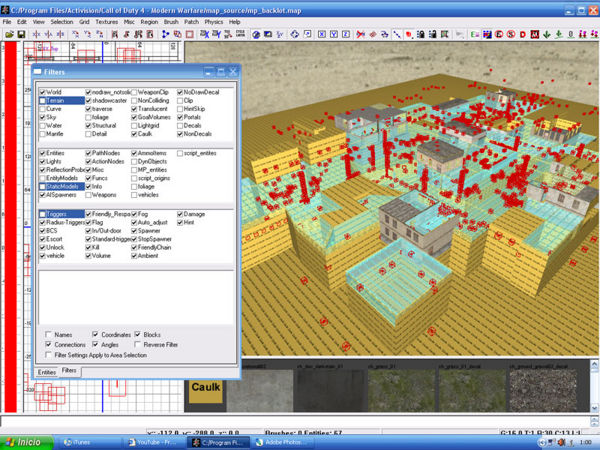This screenshot has width=600, height=450.
Task: Click the red letter D toolbar icon
Action: click(523, 34)
